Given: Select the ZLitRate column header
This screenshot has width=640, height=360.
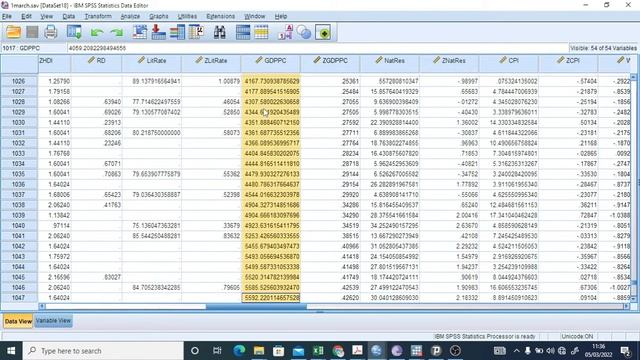Looking at the screenshot, I should (211, 60).
